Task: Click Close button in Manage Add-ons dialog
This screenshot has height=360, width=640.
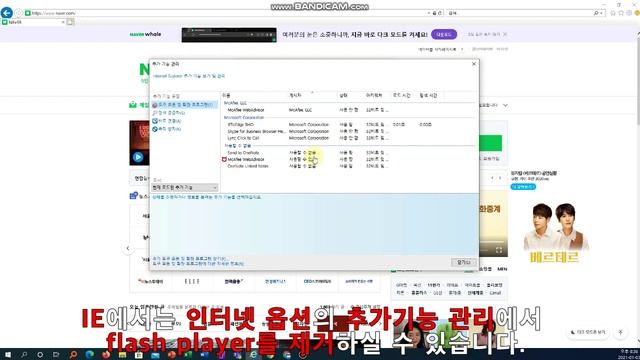Action: point(463,262)
